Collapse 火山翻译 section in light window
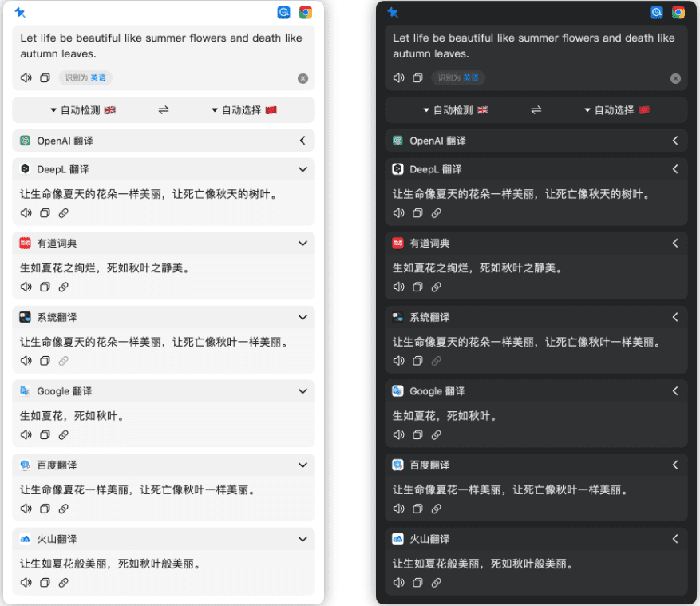Viewport: 700px width, 606px height. tap(303, 539)
